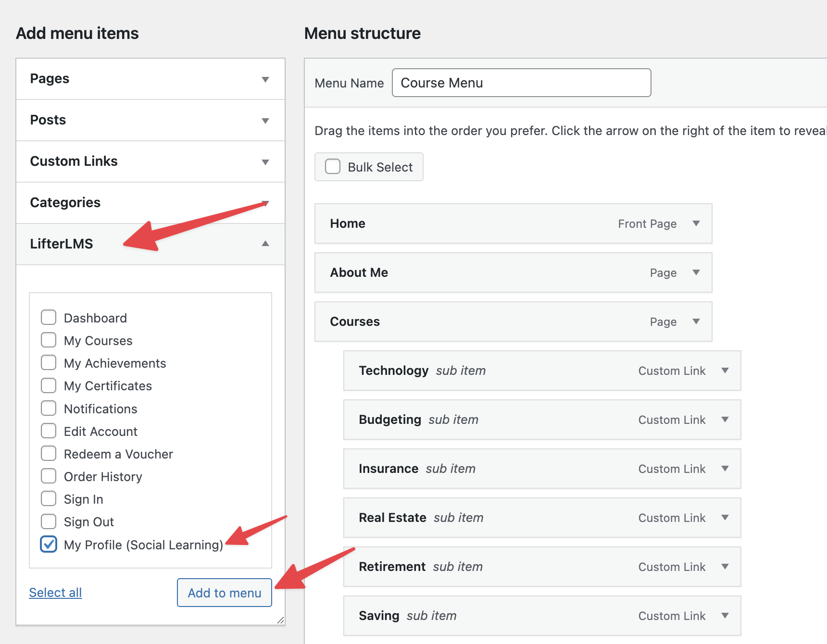
Task: Click the Select all link
Action: coord(55,593)
